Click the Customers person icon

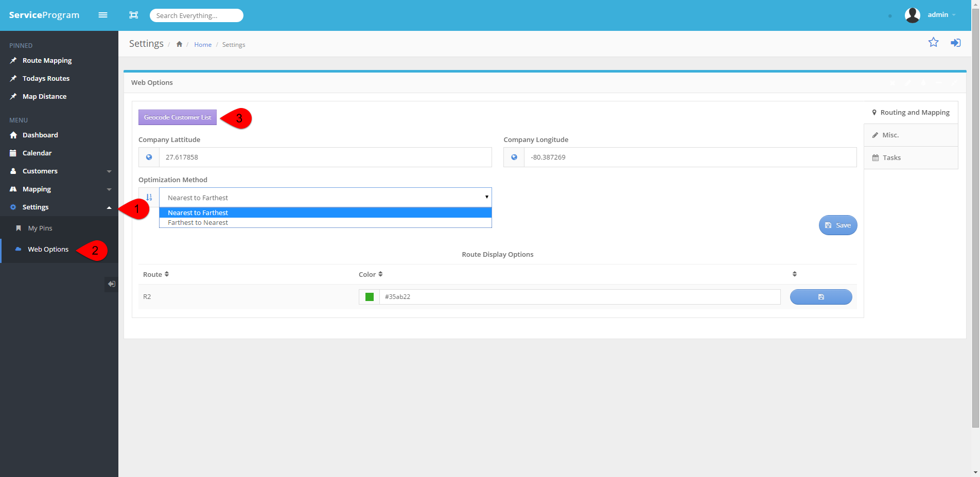tap(13, 171)
